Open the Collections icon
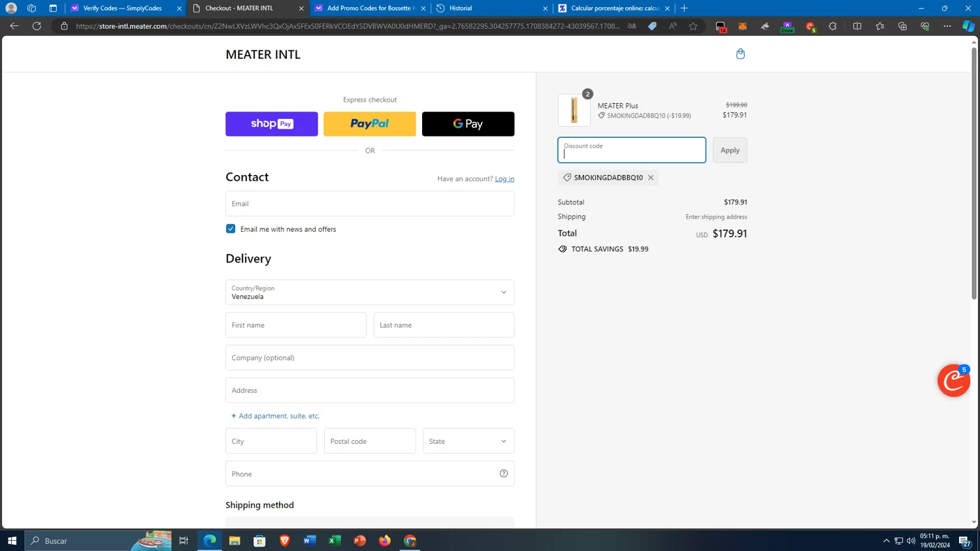 [902, 26]
